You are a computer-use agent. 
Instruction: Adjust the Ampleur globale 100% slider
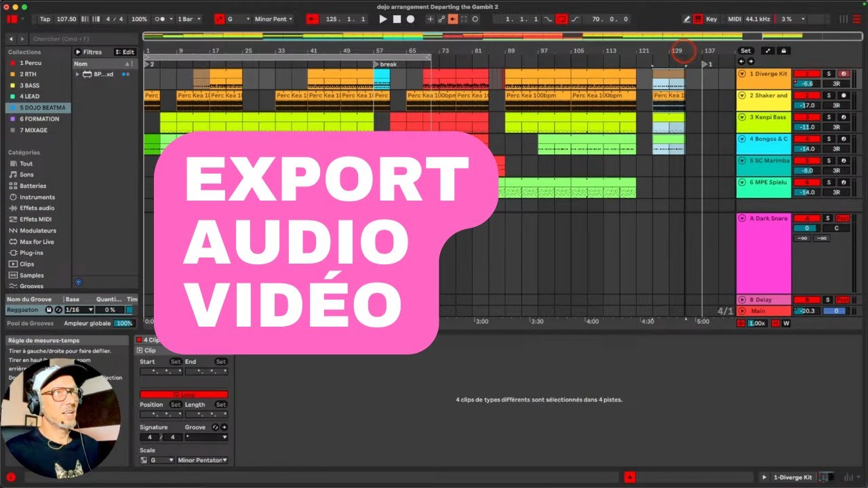(x=123, y=323)
